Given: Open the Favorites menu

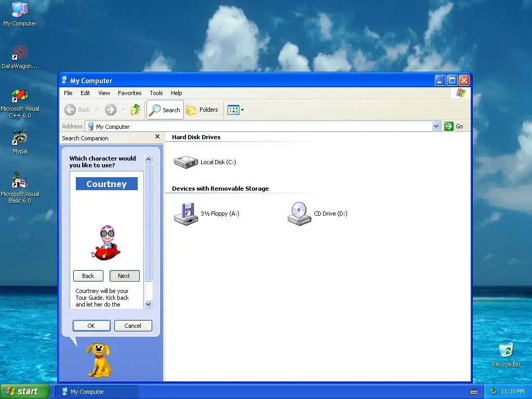Looking at the screenshot, I should (129, 93).
